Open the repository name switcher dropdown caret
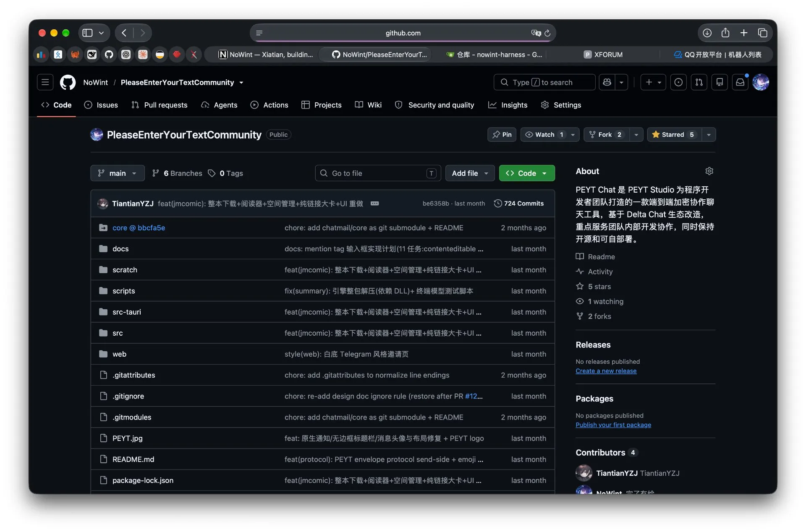The image size is (806, 532). point(241,83)
